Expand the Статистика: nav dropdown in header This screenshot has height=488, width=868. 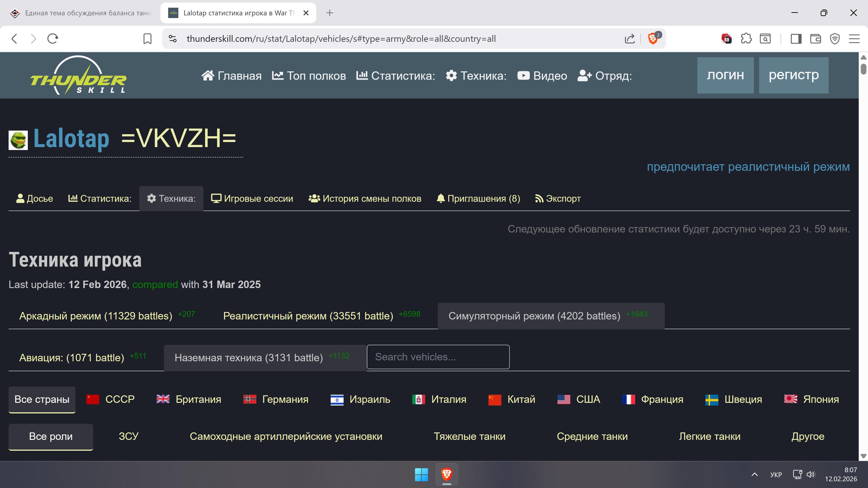tap(396, 76)
